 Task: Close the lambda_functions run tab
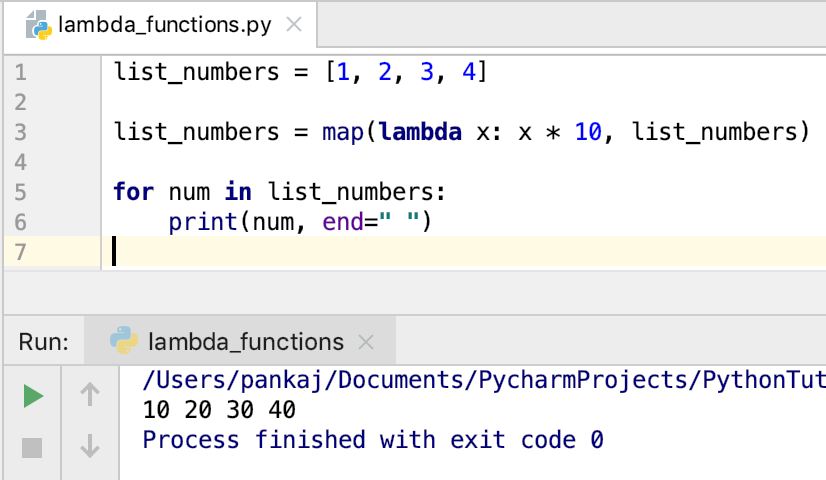tap(366, 342)
